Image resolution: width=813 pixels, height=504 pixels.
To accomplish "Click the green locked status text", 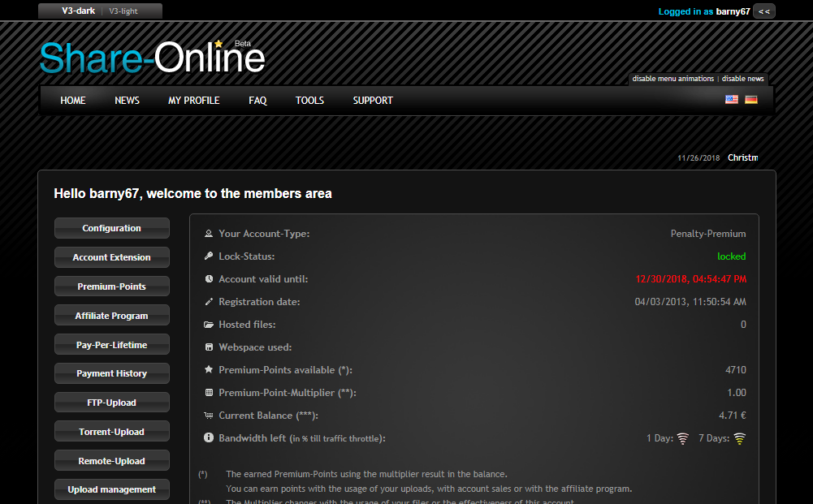I will point(732,256).
